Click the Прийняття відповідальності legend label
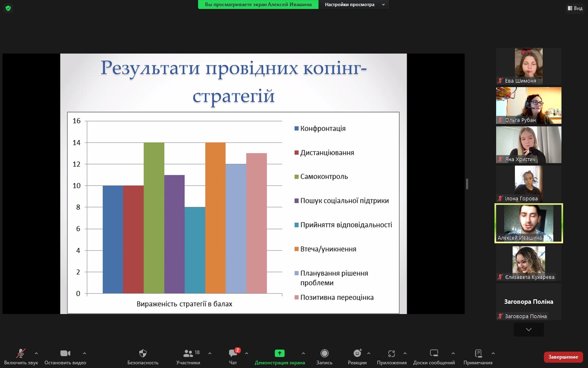The height and width of the screenshot is (368, 588). (346, 225)
